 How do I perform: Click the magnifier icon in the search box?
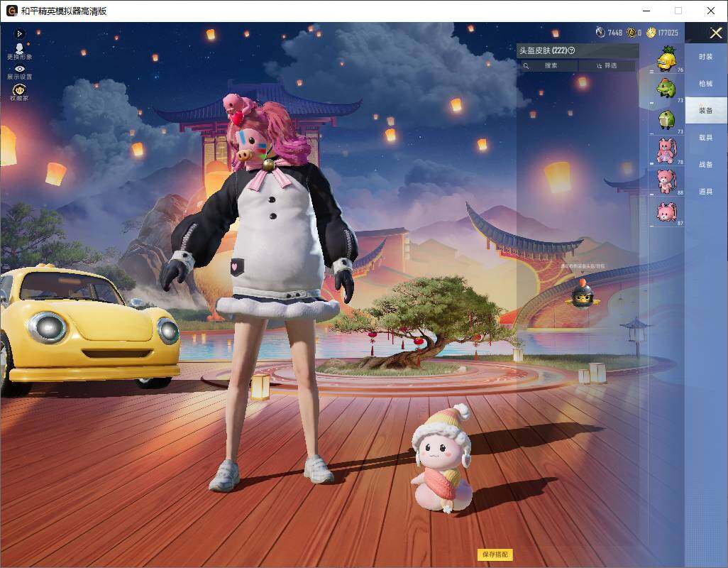(526, 66)
